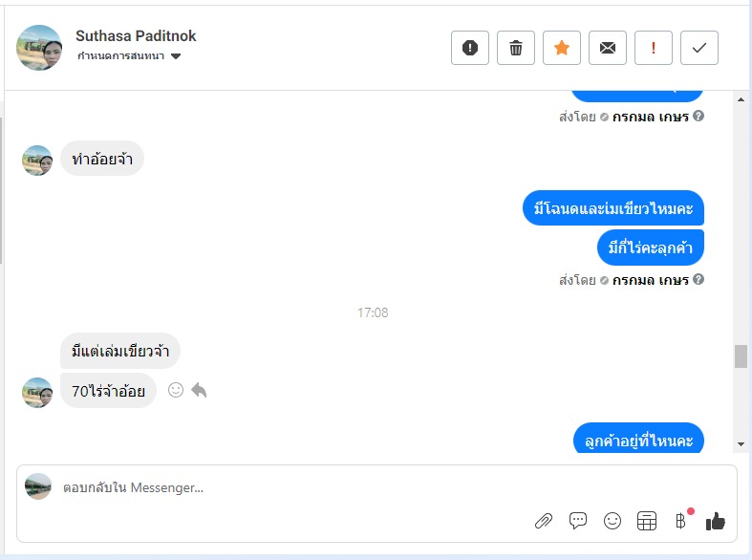Click scrollbar down arrow in chat pane
This screenshot has height=560, width=752.
pos(741,444)
